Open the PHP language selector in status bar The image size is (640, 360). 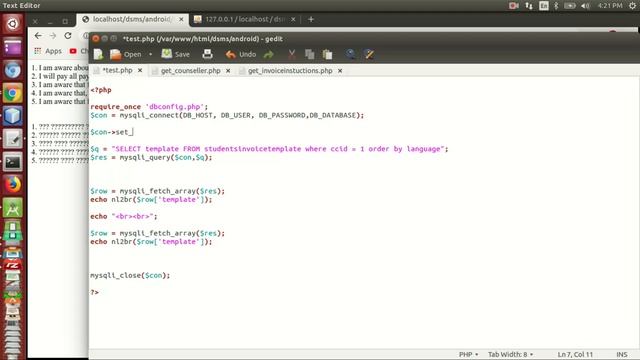(468, 354)
